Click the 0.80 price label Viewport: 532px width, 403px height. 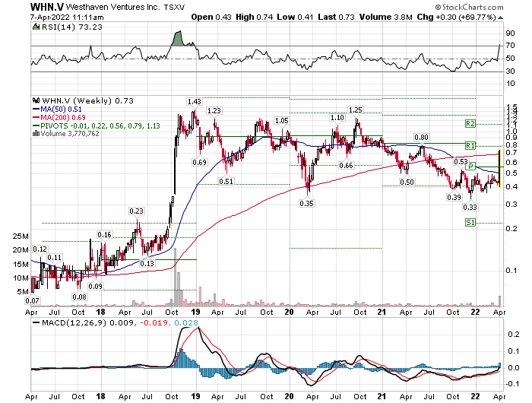(x=421, y=137)
